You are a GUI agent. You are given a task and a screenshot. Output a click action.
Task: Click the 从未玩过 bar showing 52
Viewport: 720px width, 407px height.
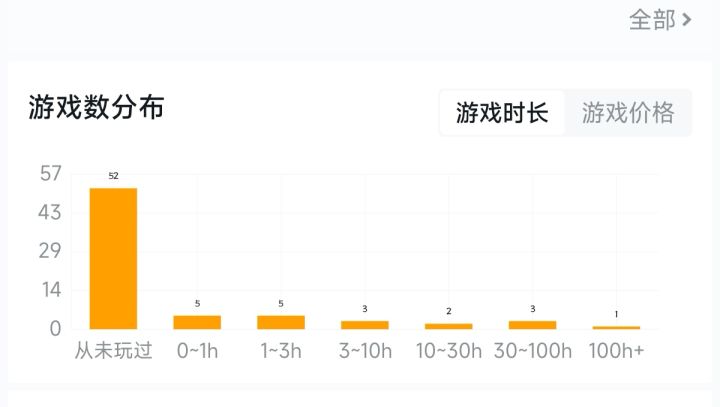113,258
